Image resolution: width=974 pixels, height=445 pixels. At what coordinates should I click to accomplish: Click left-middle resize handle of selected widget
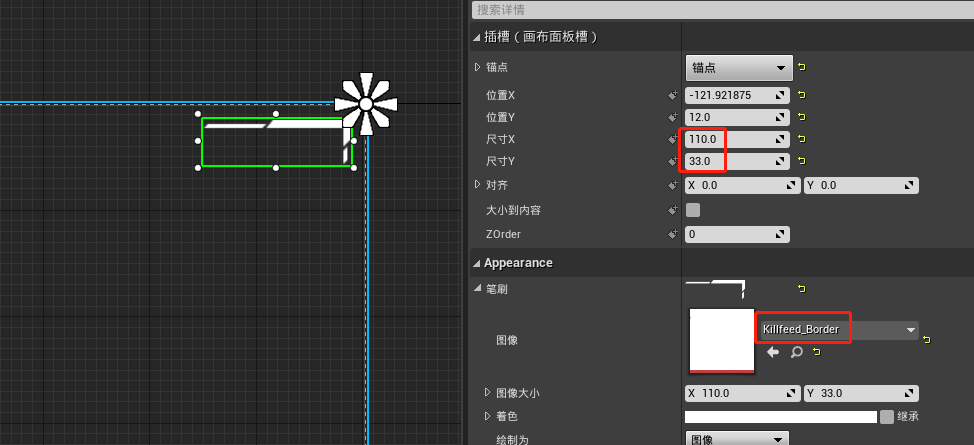198,140
